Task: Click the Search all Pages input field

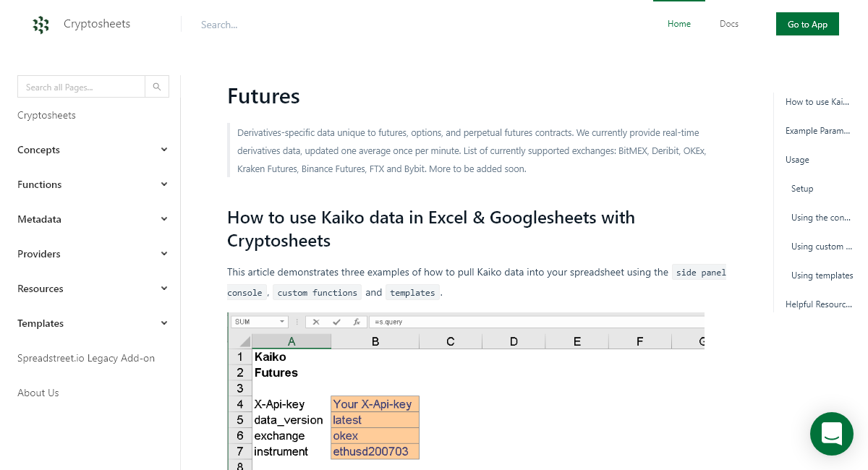Action: pos(81,86)
